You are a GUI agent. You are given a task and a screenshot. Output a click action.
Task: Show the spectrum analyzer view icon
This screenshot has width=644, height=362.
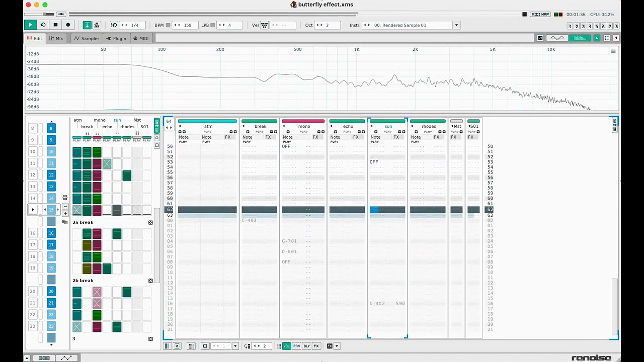580,38
